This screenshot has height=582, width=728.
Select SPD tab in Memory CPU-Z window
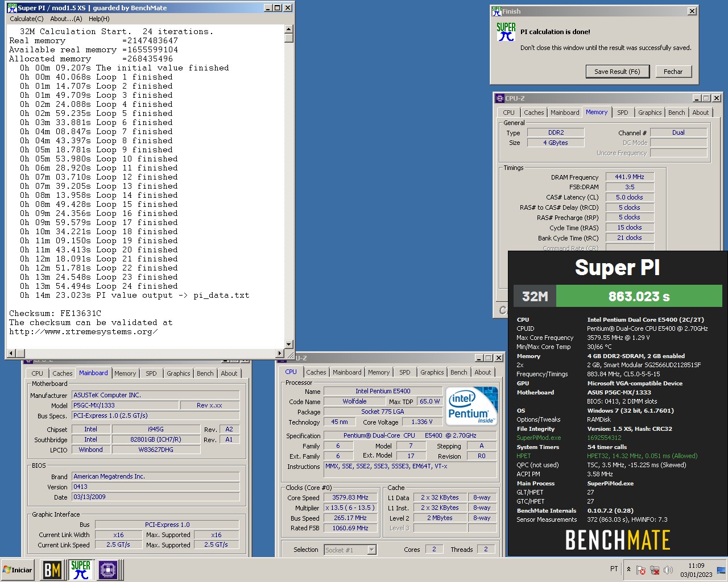click(623, 113)
